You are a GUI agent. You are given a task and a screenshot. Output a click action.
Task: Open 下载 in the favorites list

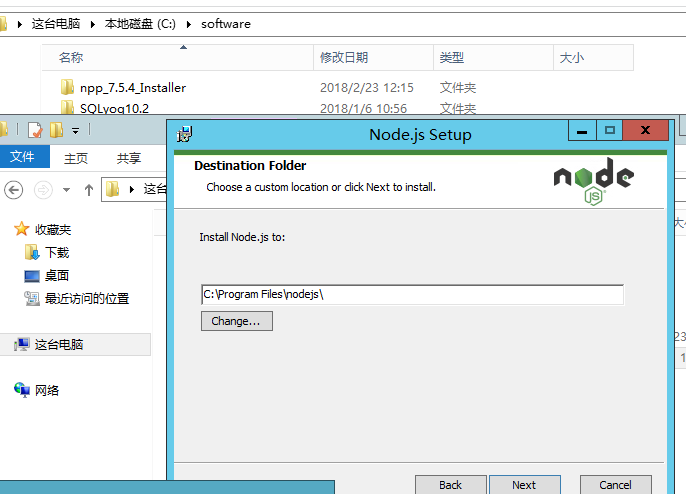pos(57,252)
